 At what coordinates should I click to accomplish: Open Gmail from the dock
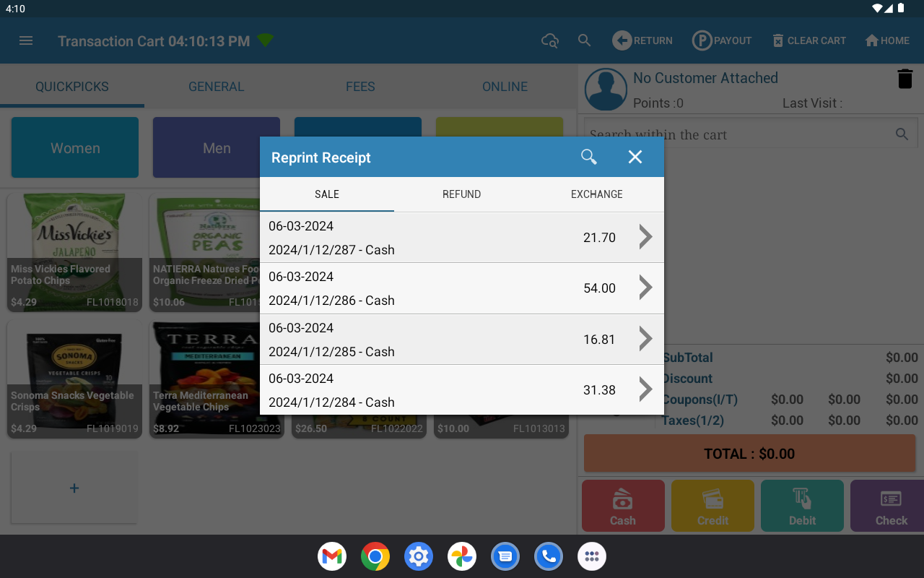tap(332, 556)
